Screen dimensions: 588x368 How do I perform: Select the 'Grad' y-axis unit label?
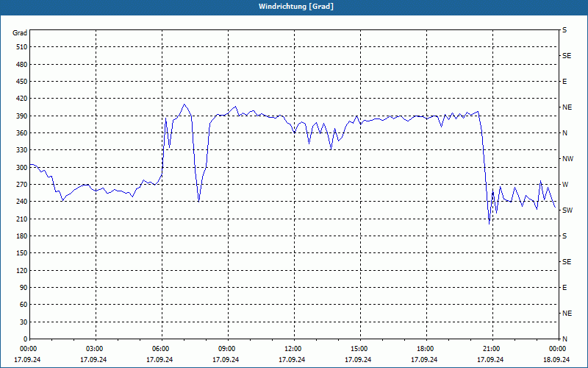click(20, 33)
